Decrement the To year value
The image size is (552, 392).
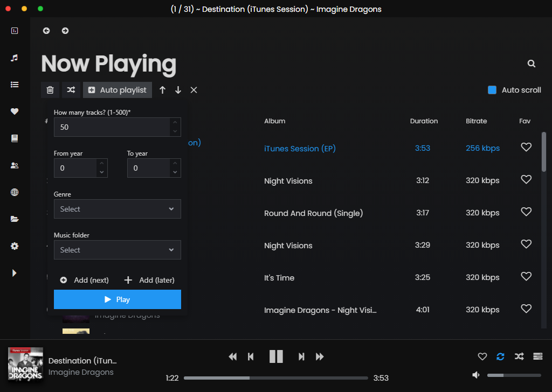coord(175,172)
